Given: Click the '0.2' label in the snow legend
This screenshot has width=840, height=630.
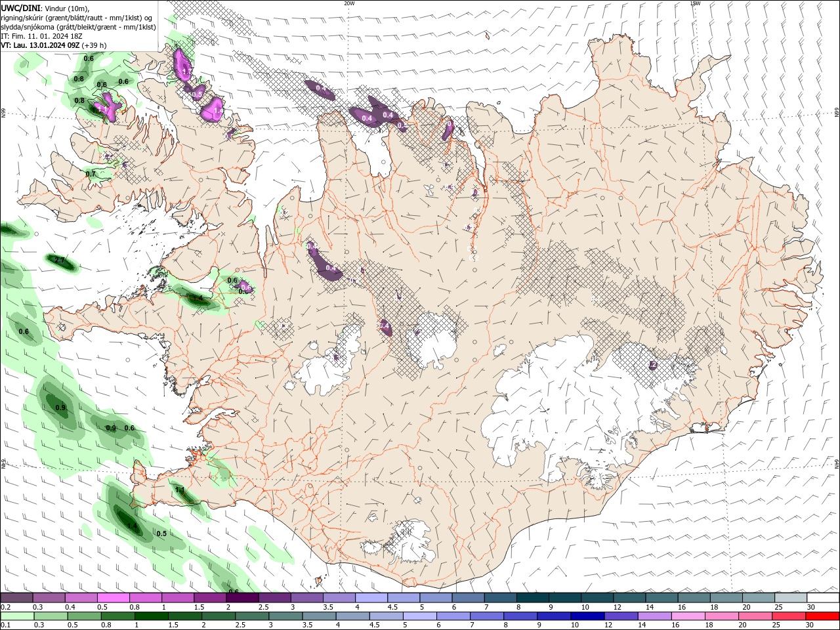Looking at the screenshot, I should (x=5, y=607).
